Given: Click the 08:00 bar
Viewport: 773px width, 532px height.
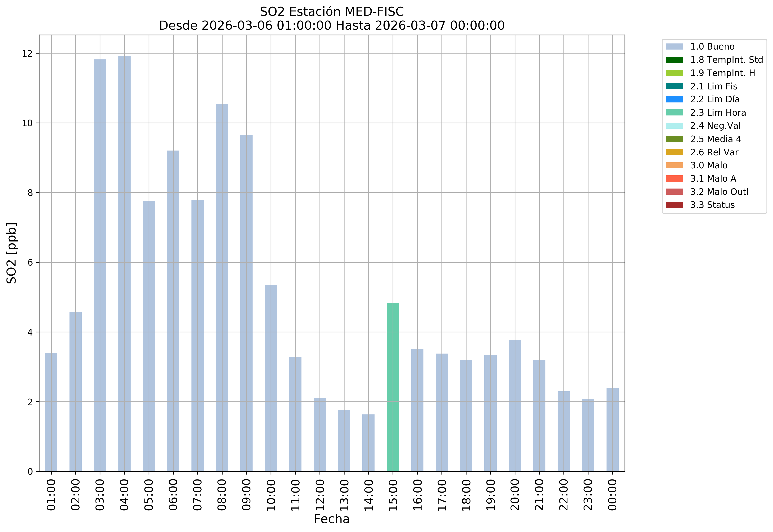Looking at the screenshot, I should pos(222,287).
